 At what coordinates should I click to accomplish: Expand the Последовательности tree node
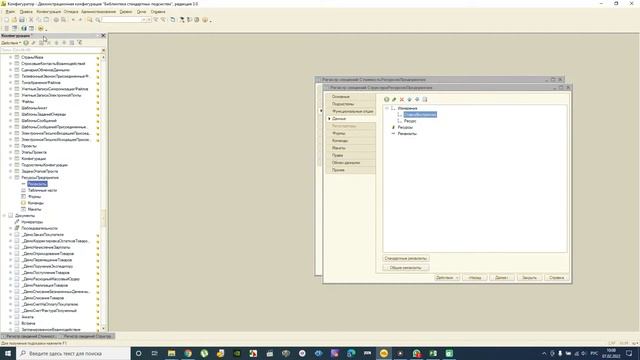click(x=11, y=228)
